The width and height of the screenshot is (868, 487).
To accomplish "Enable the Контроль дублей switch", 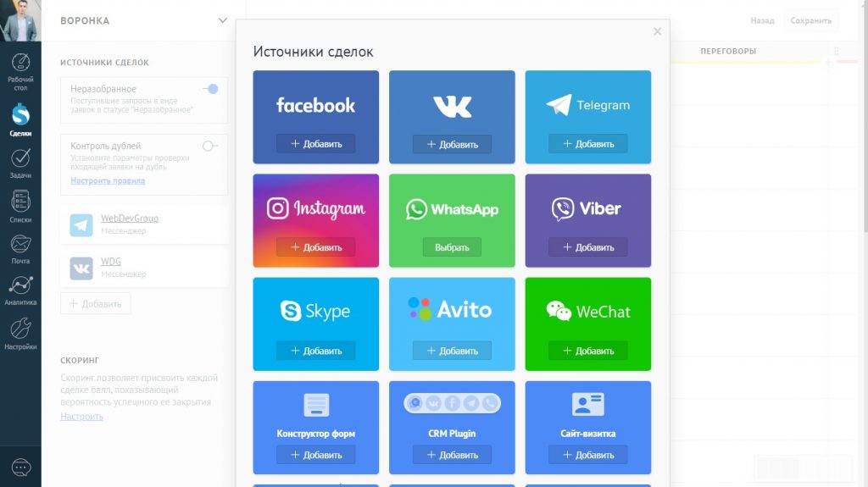I will (x=210, y=146).
